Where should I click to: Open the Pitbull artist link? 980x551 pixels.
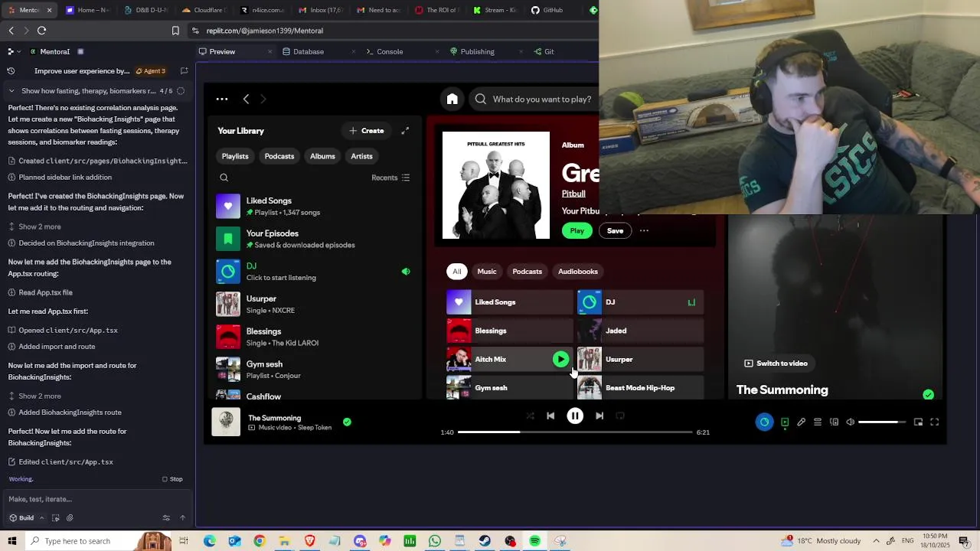click(x=573, y=194)
